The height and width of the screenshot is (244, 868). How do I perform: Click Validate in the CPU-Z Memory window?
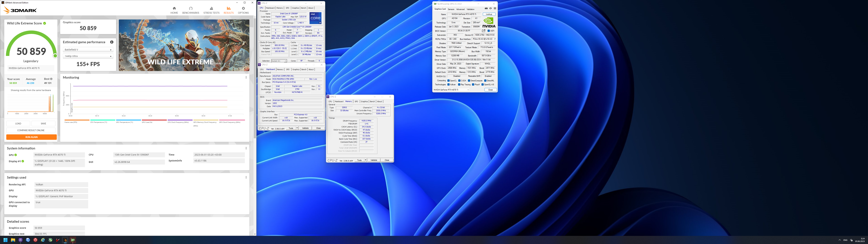pos(374,160)
